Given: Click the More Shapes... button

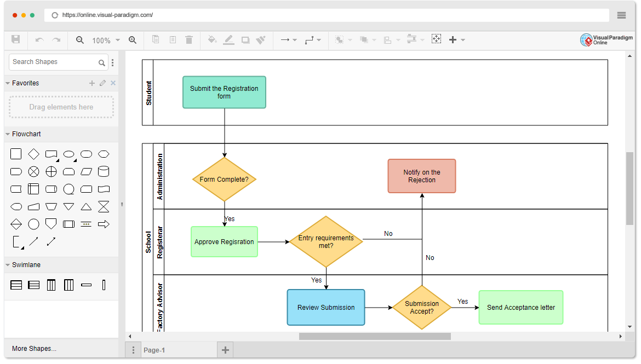Looking at the screenshot, I should [x=35, y=349].
